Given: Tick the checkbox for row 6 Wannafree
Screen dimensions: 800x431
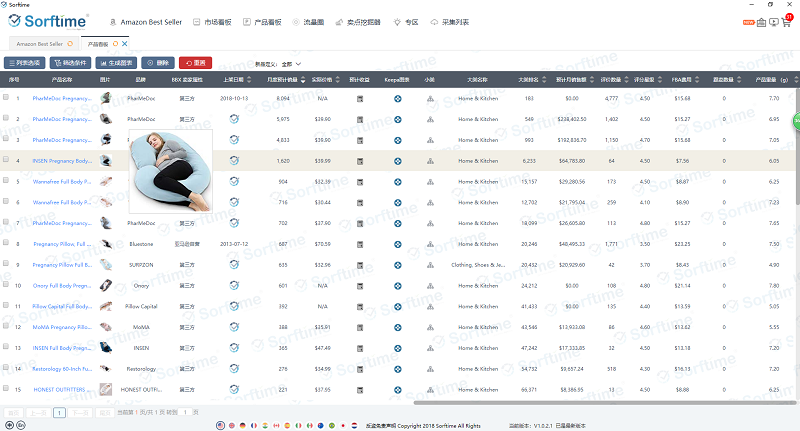Looking at the screenshot, I should coord(6,201).
